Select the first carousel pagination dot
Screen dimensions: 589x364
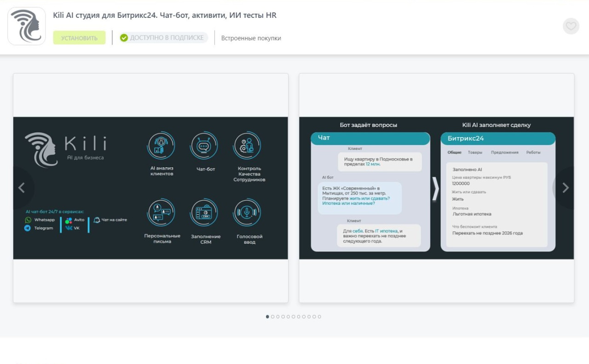point(267,317)
